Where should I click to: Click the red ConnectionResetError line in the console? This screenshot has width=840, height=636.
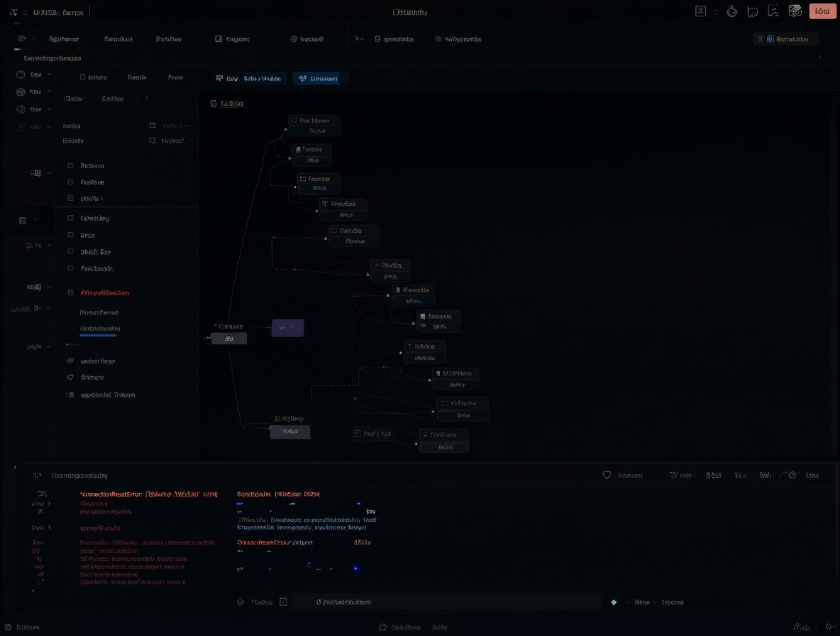point(148,494)
